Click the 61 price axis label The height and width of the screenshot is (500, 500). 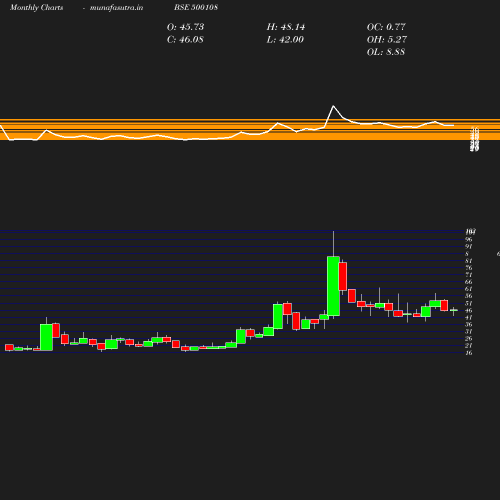pos(469,289)
